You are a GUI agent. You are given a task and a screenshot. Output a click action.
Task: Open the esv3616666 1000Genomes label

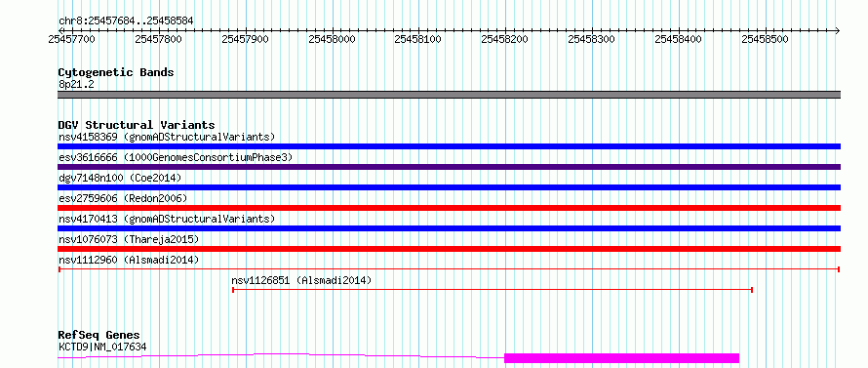click(x=176, y=157)
